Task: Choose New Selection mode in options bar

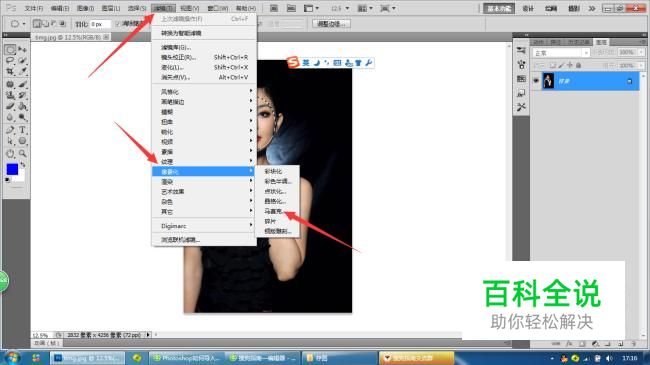Action: tap(37, 24)
